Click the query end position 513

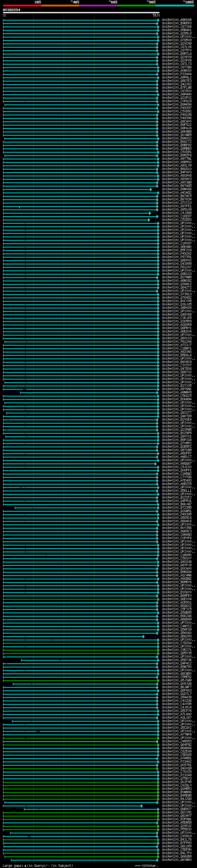coord(155,15)
